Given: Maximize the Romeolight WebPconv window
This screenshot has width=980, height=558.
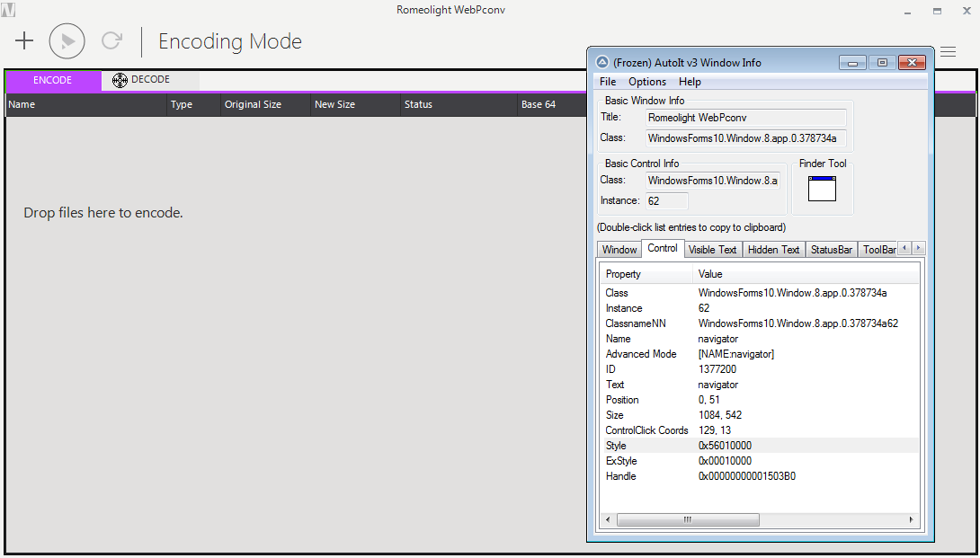Looking at the screenshot, I should point(937,12).
